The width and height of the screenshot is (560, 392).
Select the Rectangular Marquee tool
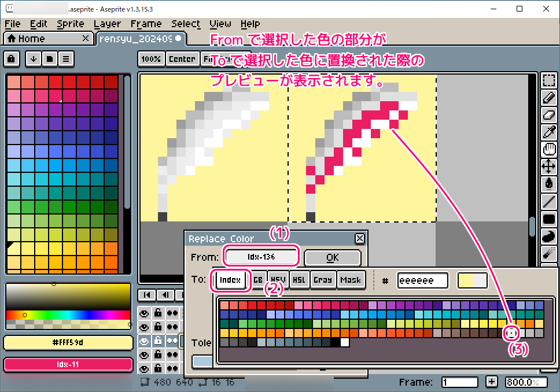point(548,80)
